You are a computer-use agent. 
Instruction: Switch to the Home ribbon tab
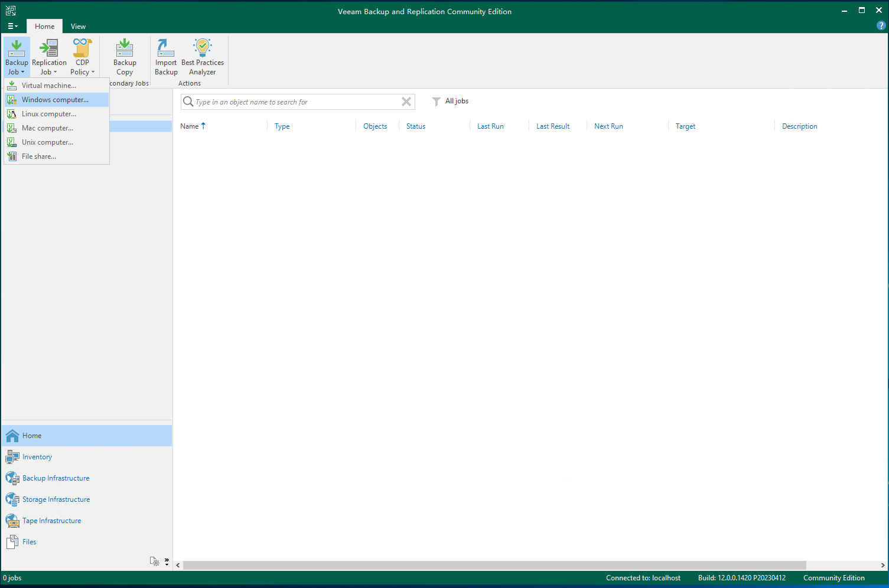click(44, 26)
